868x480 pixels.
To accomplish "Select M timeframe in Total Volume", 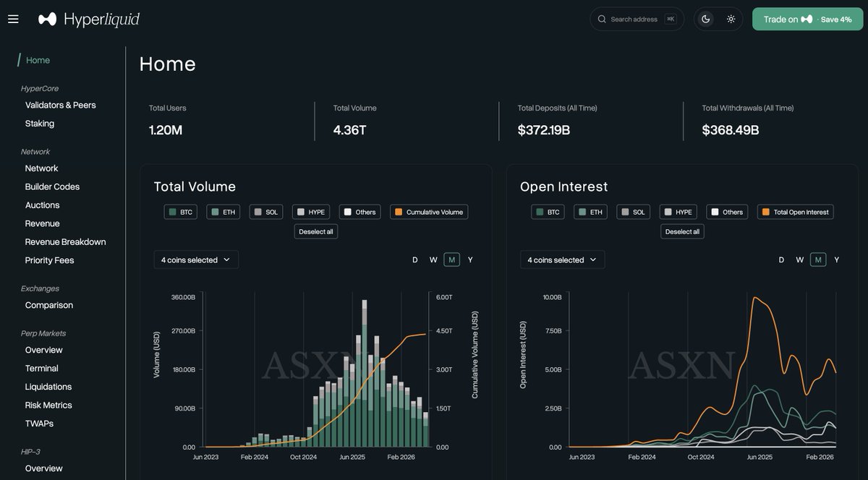I will point(452,260).
